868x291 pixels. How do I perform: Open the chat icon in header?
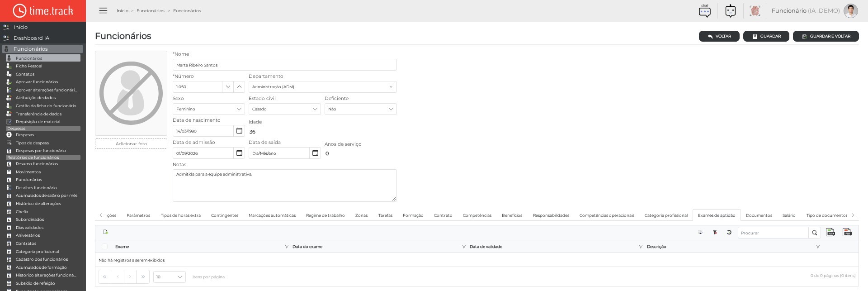[704, 11]
